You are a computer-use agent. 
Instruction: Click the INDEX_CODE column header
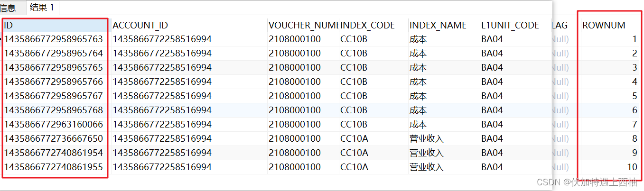click(373, 25)
